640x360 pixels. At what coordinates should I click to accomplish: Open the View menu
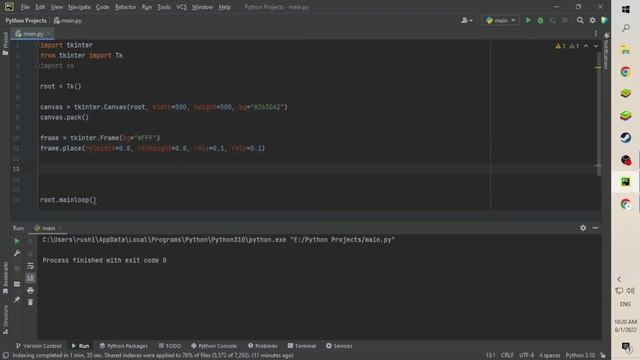click(56, 7)
